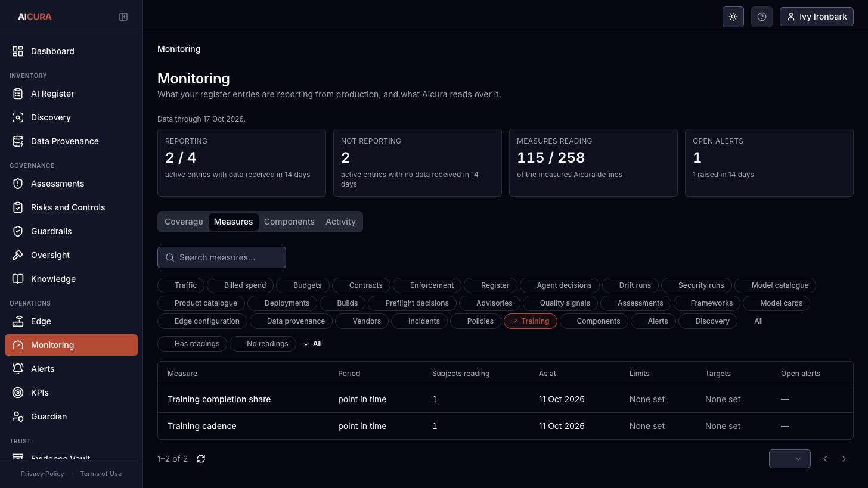Screen dimensions: 868x488
Task: Click the Guardian user icon
Action: point(18,416)
